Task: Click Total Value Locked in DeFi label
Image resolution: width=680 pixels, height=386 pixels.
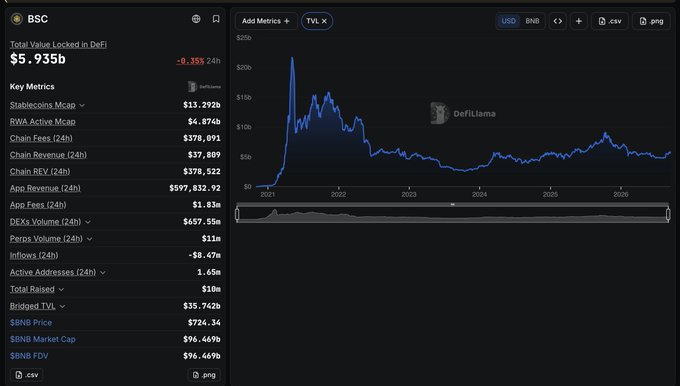Action: pos(58,44)
